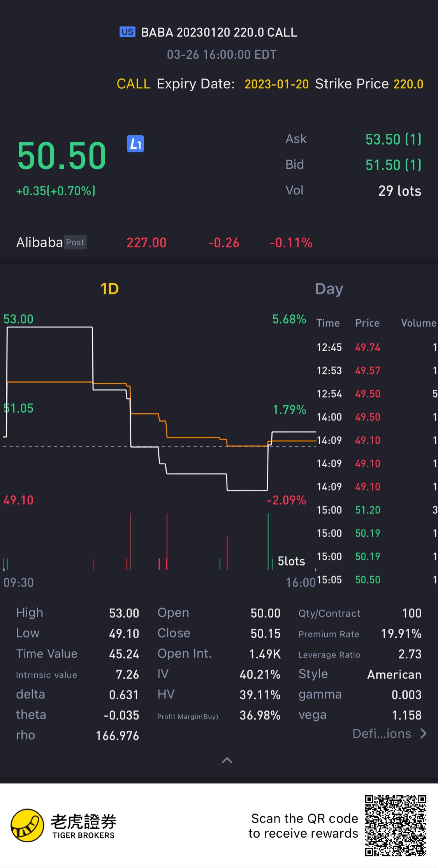This screenshot has width=438, height=868.
Task: Tap the Expiry Date 2023-01-20 value
Action: (276, 84)
